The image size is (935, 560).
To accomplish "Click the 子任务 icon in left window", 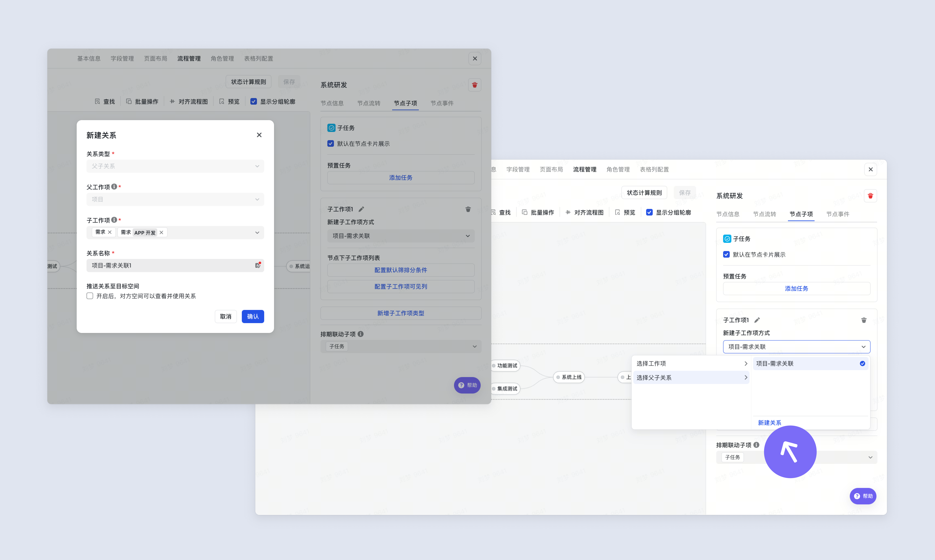I will (x=331, y=128).
